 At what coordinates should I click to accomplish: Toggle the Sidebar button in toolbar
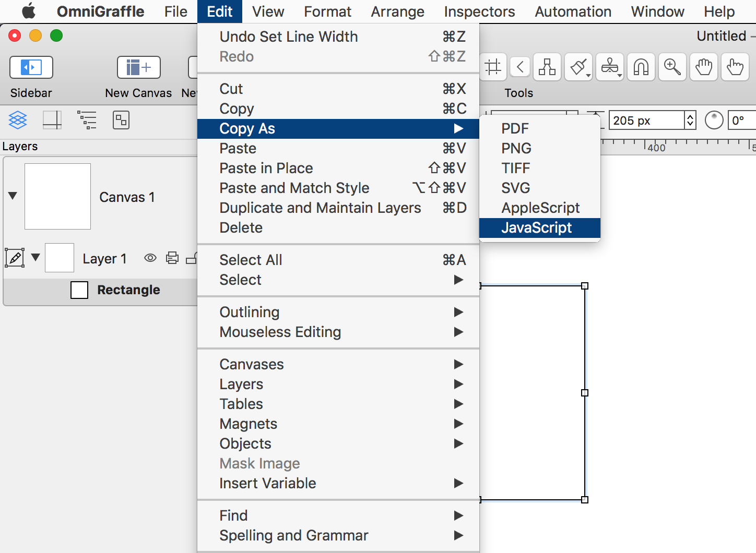(x=31, y=67)
